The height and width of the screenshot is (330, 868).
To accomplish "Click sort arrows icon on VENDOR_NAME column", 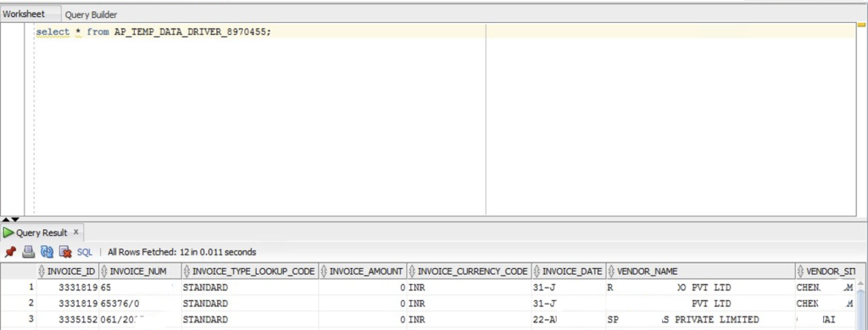I will [x=611, y=271].
